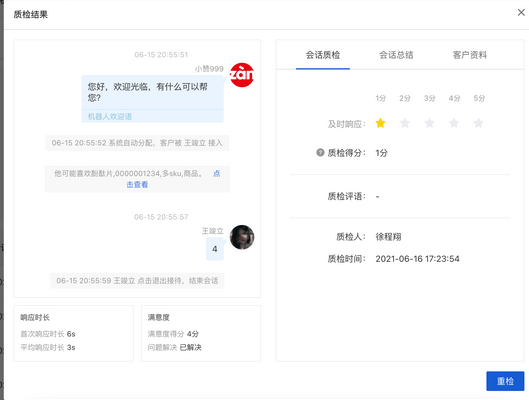Screen dimensions: 529x400
Task: Open the 客户资料 tab
Action: click(x=469, y=55)
